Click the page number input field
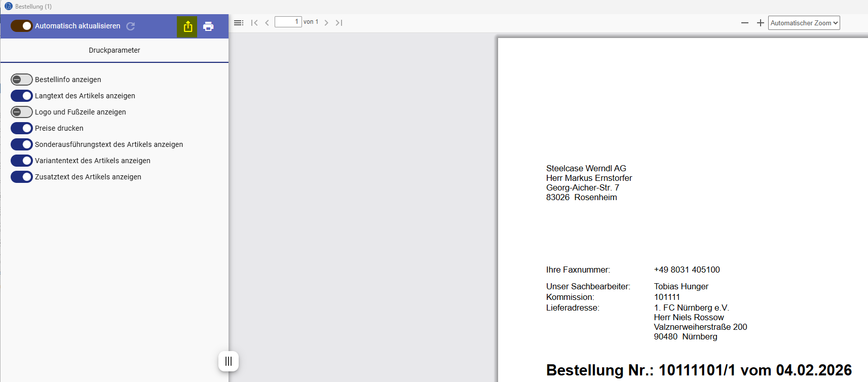This screenshot has width=868, height=382. click(288, 22)
